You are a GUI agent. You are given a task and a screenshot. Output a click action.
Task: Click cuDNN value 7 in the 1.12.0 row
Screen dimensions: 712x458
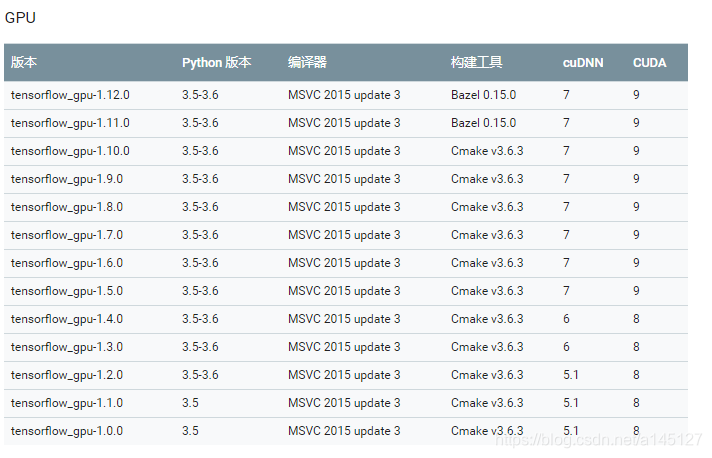pyautogui.click(x=566, y=95)
